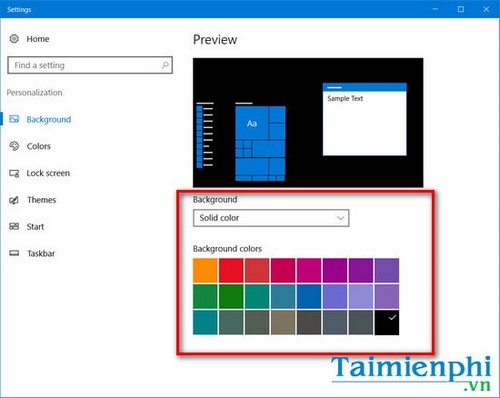
Task: Click the Lock screen monitor icon
Action: [x=14, y=173]
